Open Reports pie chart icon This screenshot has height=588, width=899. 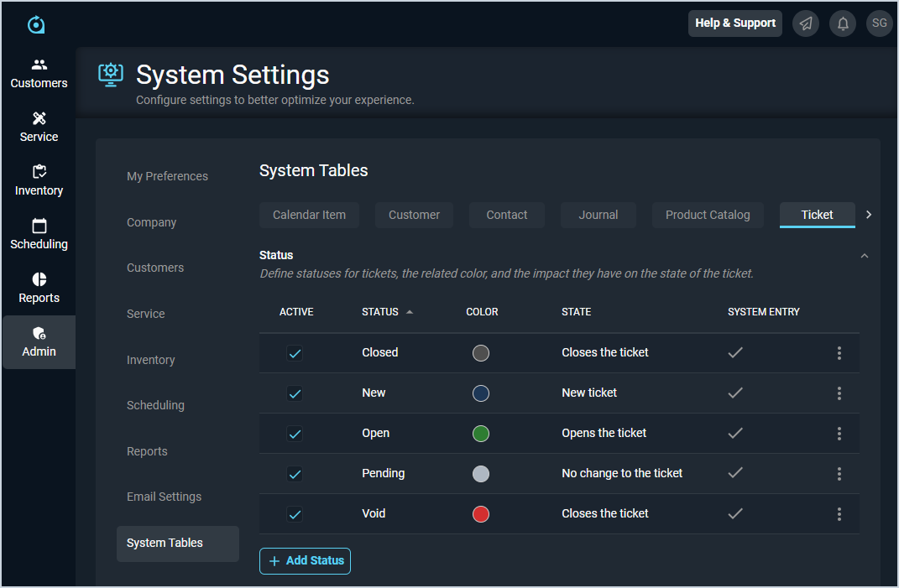(x=39, y=279)
